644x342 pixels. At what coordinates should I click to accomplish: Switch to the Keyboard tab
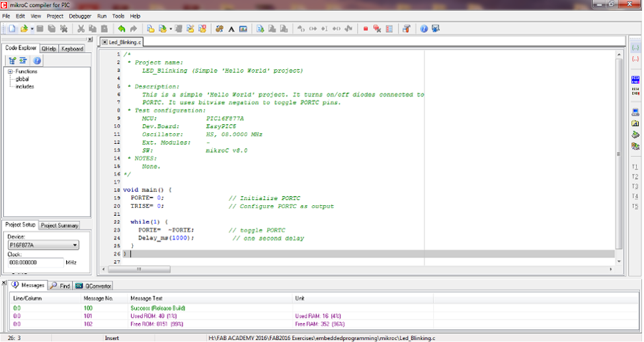pyautogui.click(x=72, y=48)
